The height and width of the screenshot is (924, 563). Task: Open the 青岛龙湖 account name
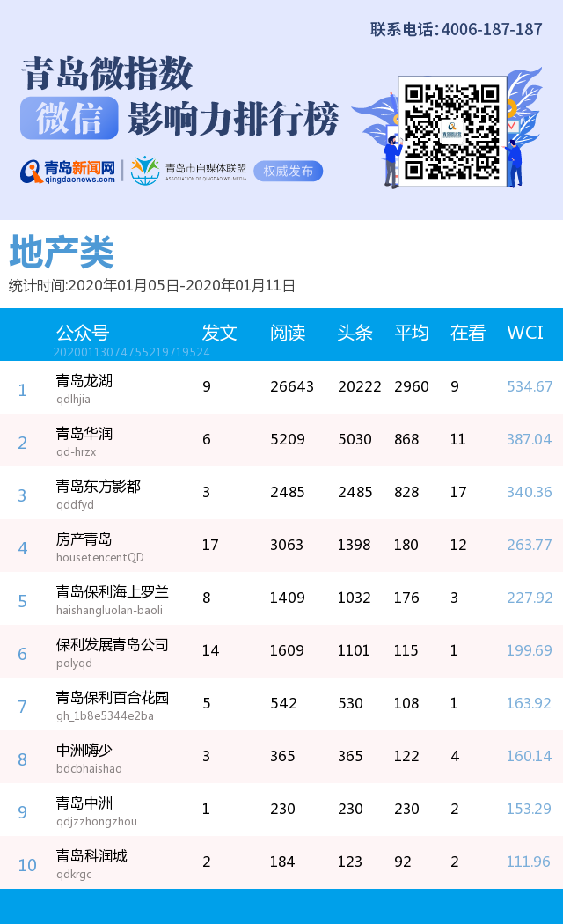(x=84, y=381)
